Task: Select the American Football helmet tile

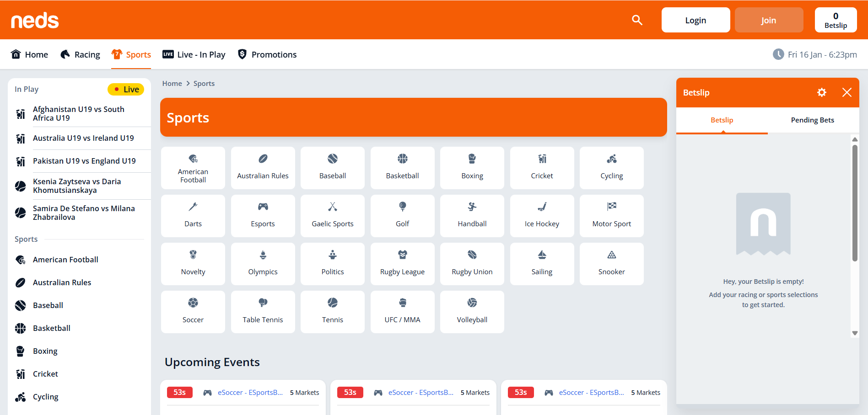Action: pos(193,168)
